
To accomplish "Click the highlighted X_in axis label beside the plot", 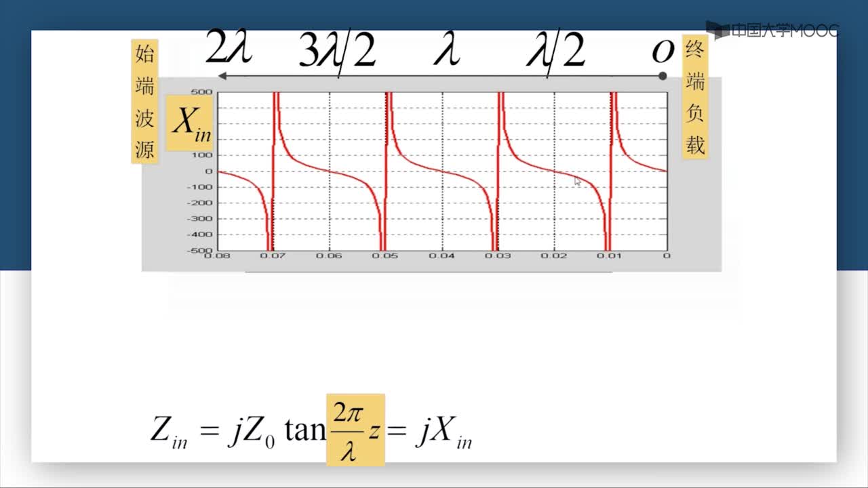I will coord(189,123).
